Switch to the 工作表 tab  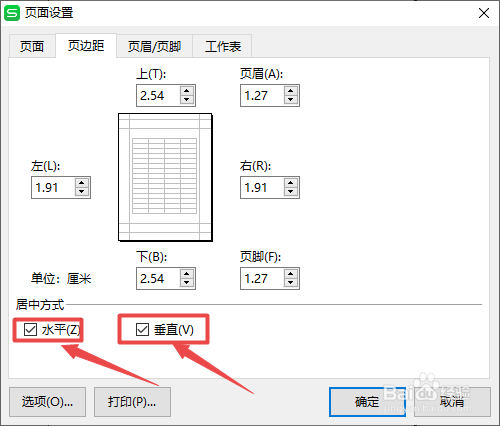(x=223, y=46)
